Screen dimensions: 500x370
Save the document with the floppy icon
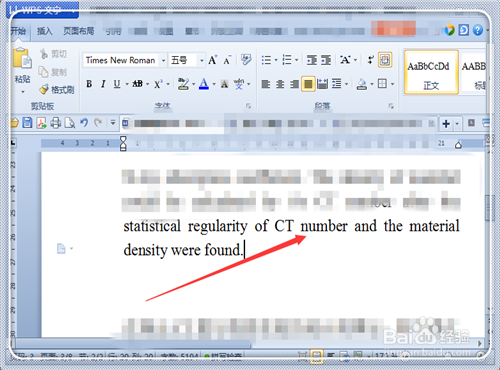(27, 123)
